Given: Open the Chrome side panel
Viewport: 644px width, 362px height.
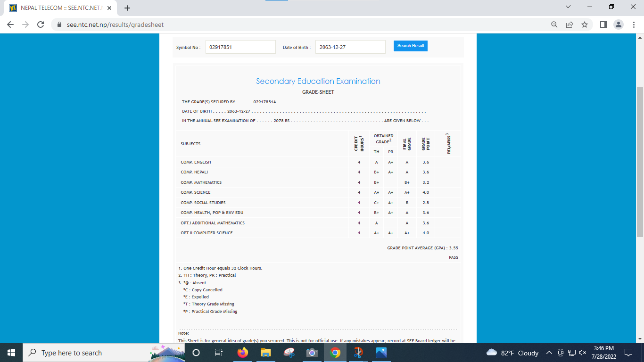Looking at the screenshot, I should tap(603, 25).
